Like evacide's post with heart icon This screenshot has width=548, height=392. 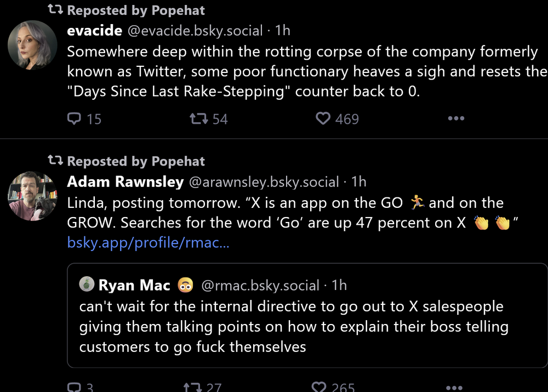323,118
